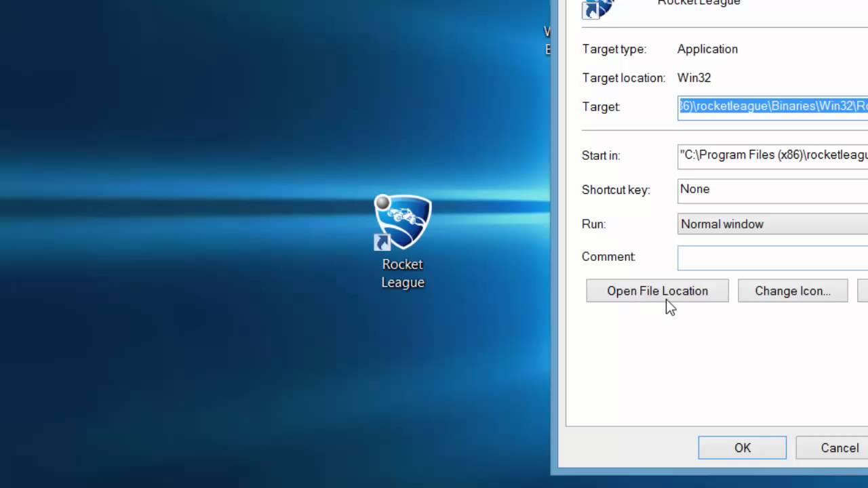Focus the Shortcut key field showing None
Image resolution: width=868 pixels, height=488 pixels.
click(773, 190)
